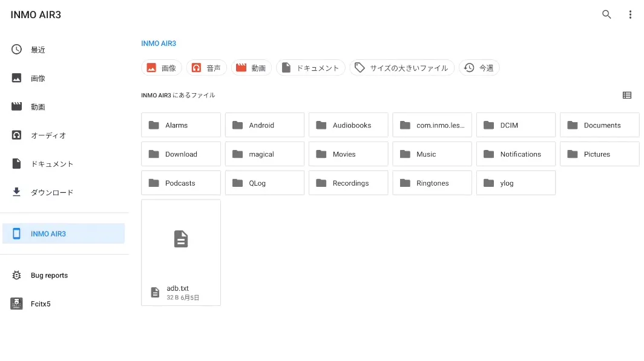The width and height of the screenshot is (644, 361).
Task: Click INMO AIR3 breadcrumb link
Action: pos(159,44)
